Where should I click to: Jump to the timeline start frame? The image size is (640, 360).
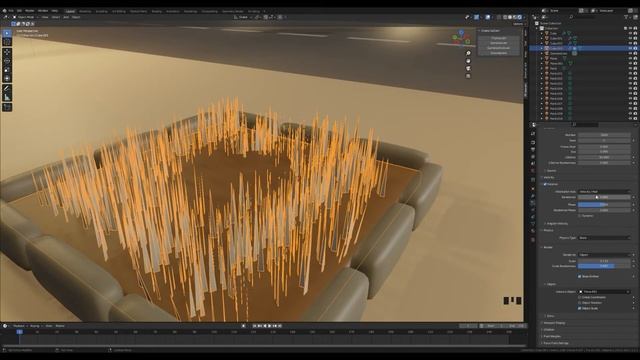coord(255,326)
